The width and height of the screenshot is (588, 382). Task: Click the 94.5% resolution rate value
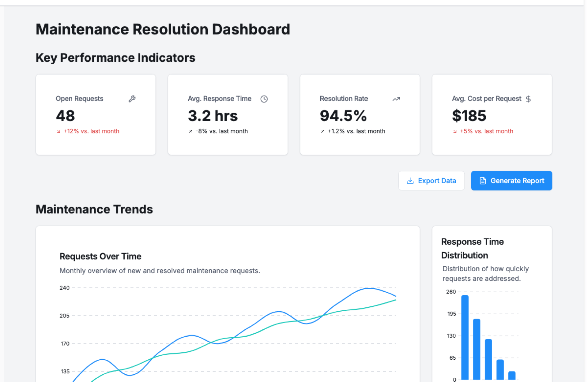(x=343, y=116)
